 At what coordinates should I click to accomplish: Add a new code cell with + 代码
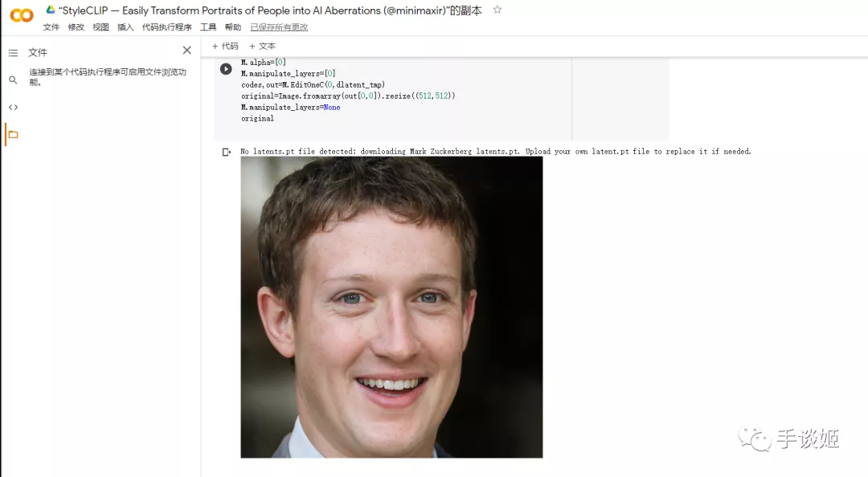[x=225, y=47]
